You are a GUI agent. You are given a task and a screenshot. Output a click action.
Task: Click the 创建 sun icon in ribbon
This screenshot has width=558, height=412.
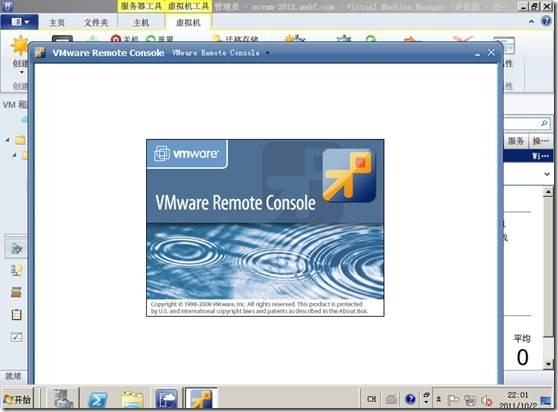tap(19, 46)
